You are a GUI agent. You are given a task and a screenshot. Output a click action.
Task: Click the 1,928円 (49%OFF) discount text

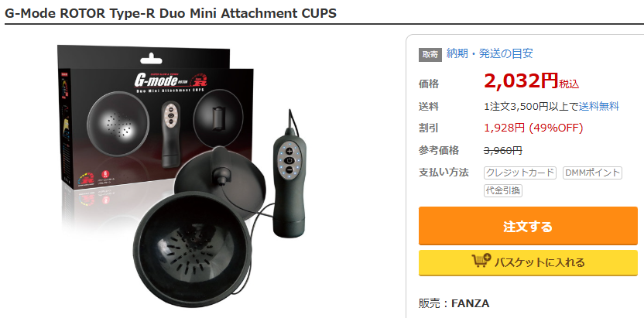533,128
